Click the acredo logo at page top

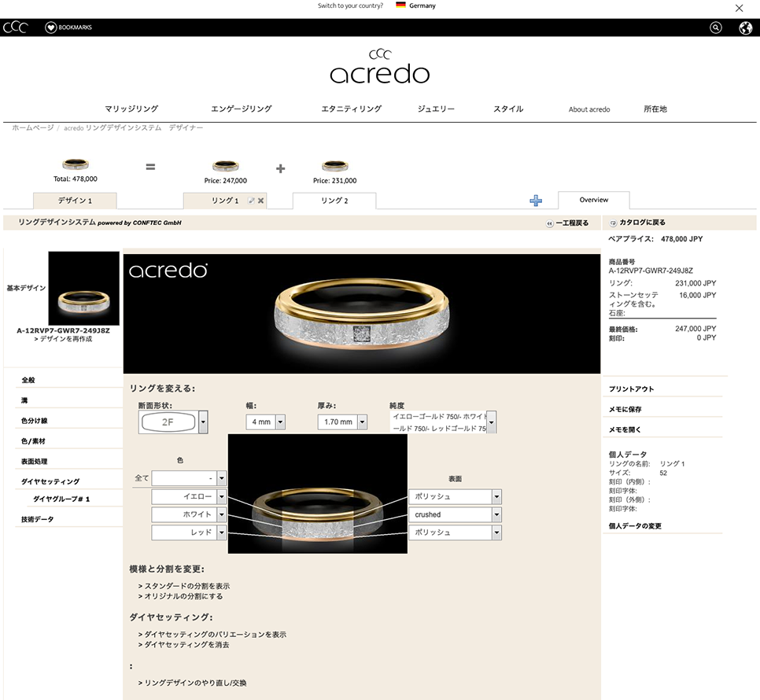[379, 68]
